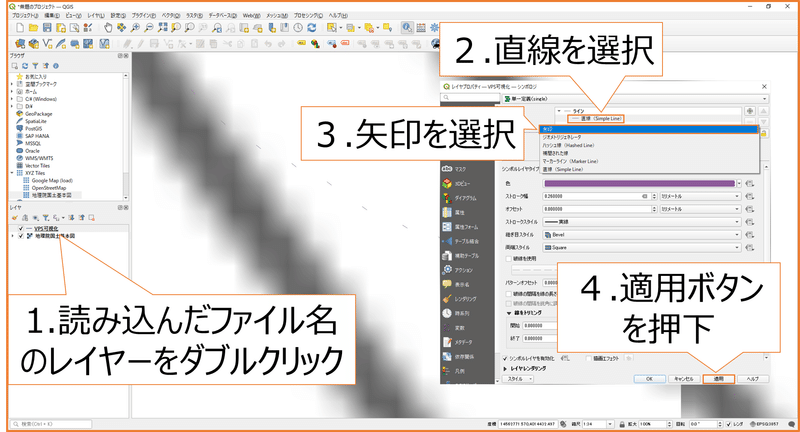Select 矢印 in the symbol layer type list
This screenshot has height=432, width=800.
649,129
